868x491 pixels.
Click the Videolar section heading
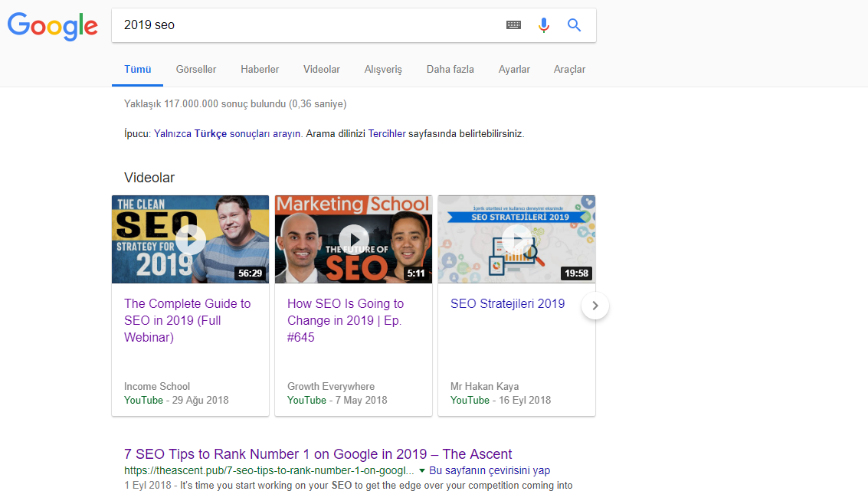[149, 178]
